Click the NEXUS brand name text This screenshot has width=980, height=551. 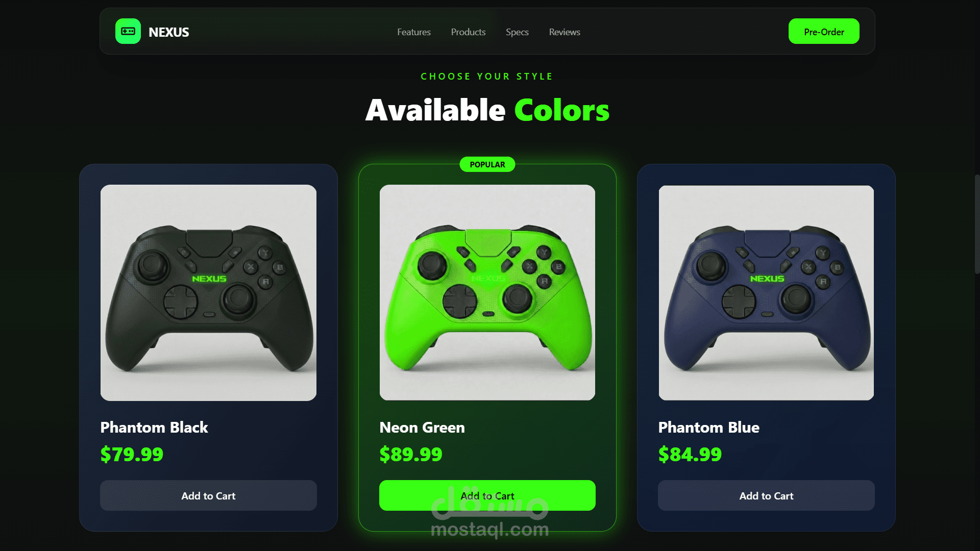[168, 32]
